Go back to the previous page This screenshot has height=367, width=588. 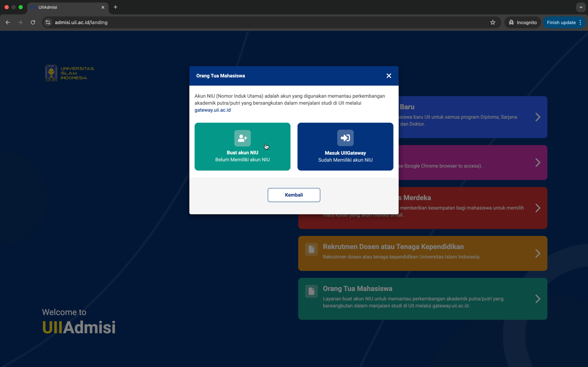click(8, 22)
